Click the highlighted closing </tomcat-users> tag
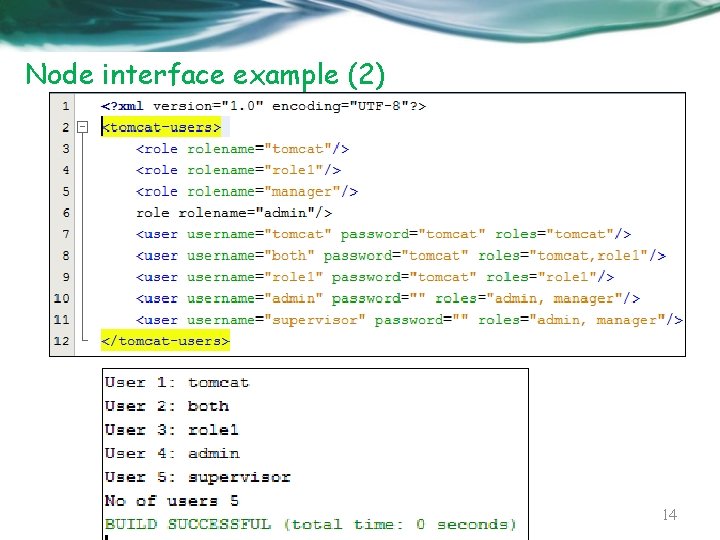This screenshot has height=540, width=720. [x=165, y=341]
